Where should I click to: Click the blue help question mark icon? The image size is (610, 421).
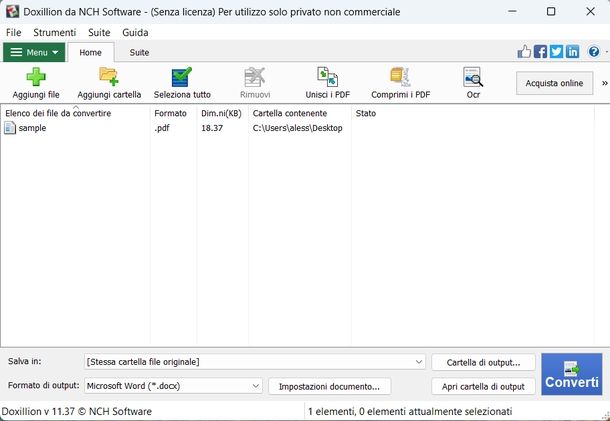click(x=594, y=51)
